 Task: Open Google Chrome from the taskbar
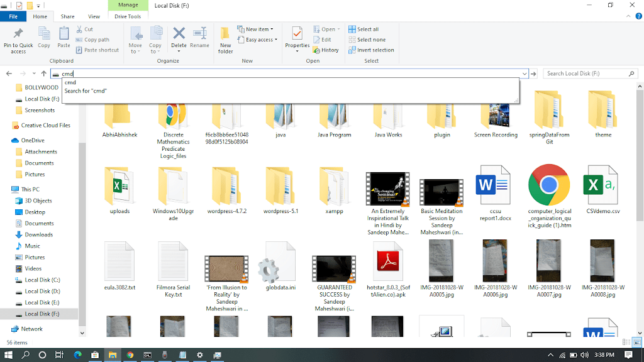click(130, 355)
